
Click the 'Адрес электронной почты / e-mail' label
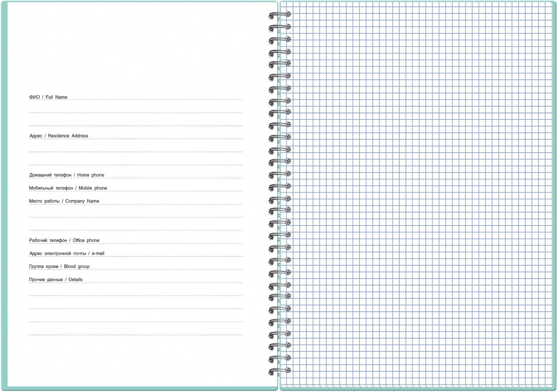67,253
